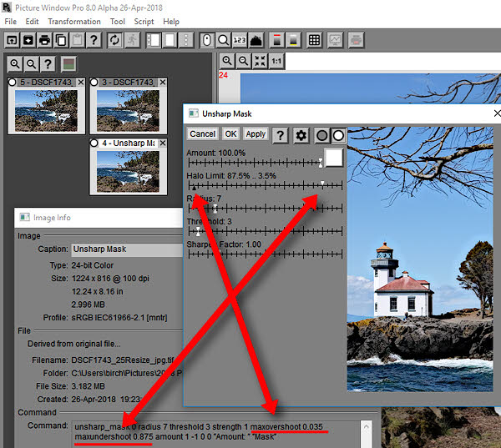Click the Refresh arrows toolbar icon
Screen dimensions: 501x448
pos(114,40)
